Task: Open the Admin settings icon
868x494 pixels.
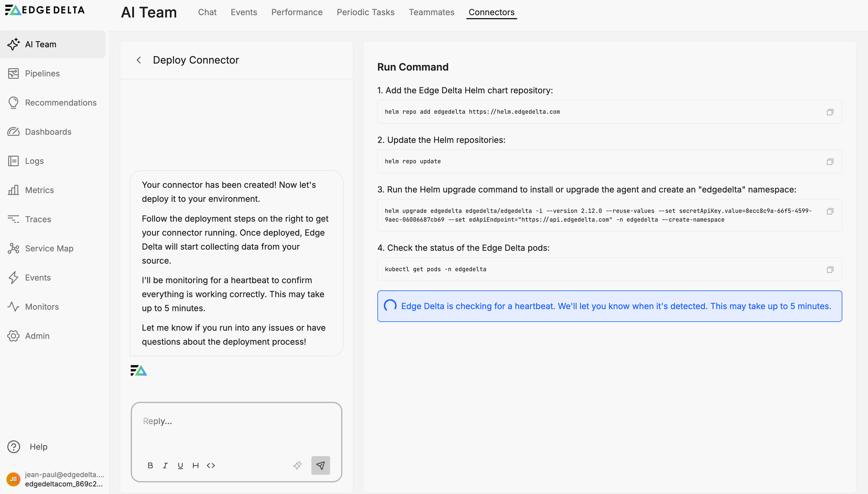Action: (14, 336)
